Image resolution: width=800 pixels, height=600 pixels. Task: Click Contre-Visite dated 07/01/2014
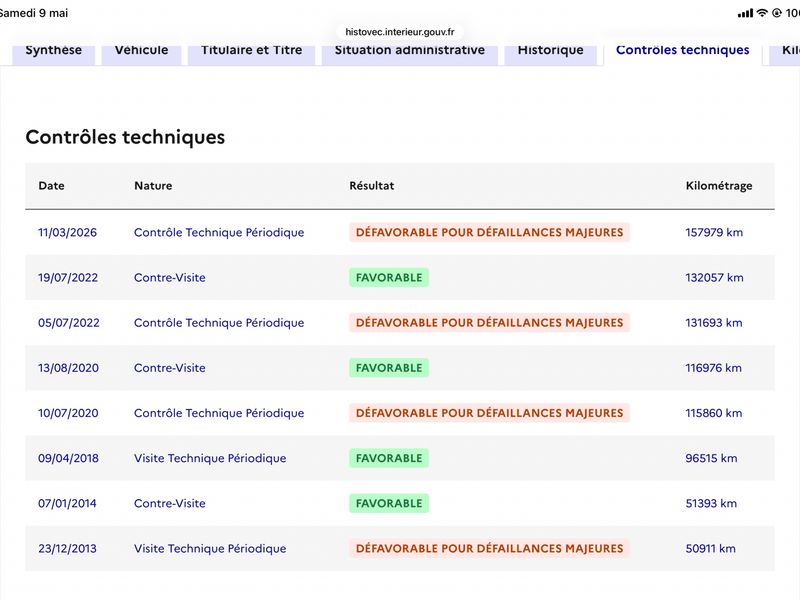pyautogui.click(x=169, y=503)
